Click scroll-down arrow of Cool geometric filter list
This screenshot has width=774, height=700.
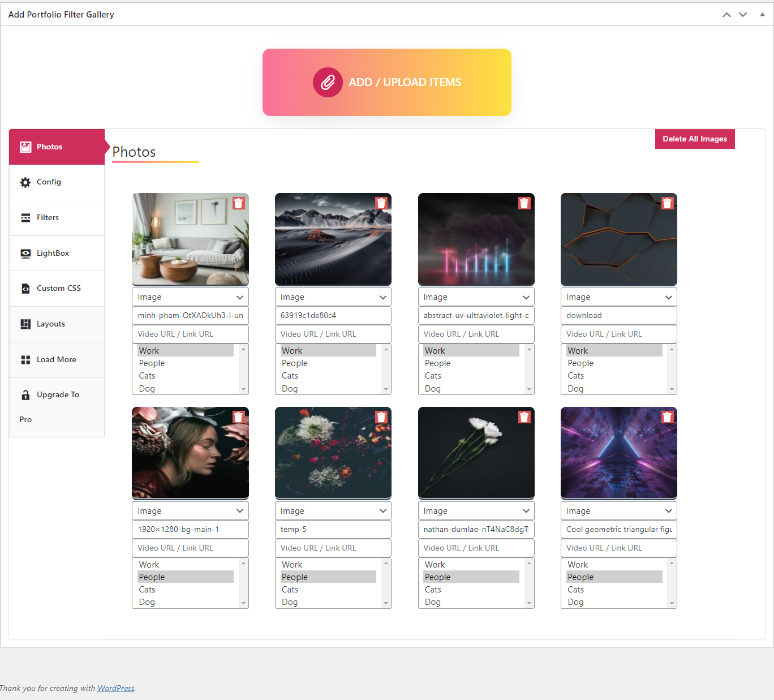coord(672,603)
